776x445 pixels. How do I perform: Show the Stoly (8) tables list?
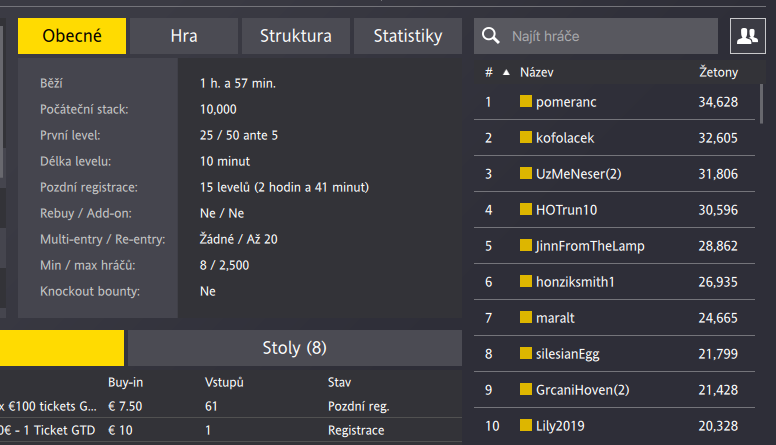[295, 348]
